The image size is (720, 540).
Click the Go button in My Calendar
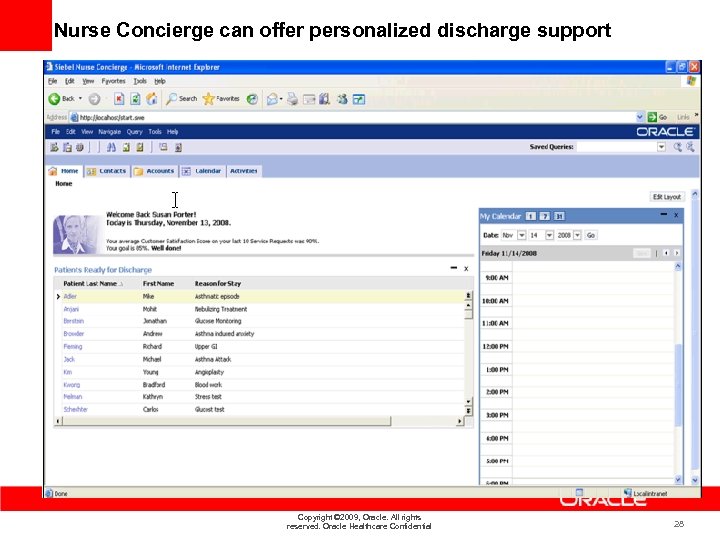(591, 235)
